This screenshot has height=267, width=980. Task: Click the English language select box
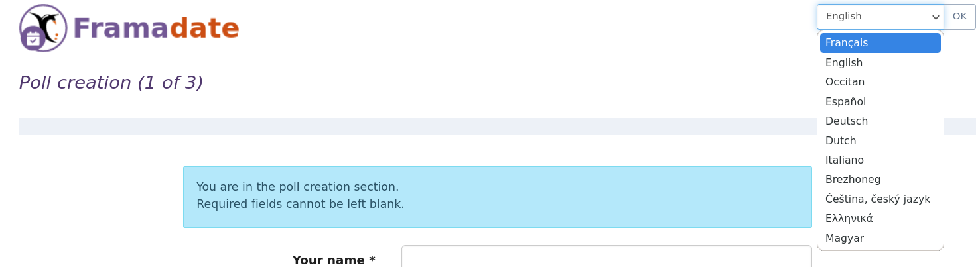pyautogui.click(x=880, y=17)
